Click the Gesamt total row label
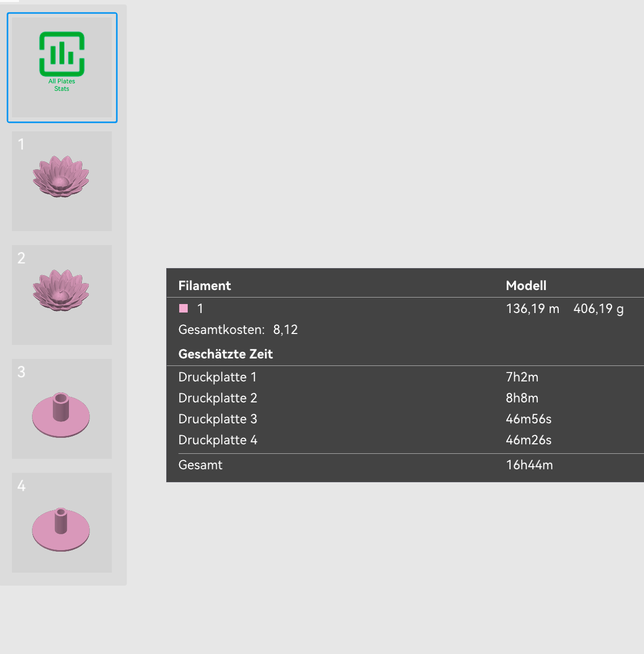 click(x=200, y=465)
